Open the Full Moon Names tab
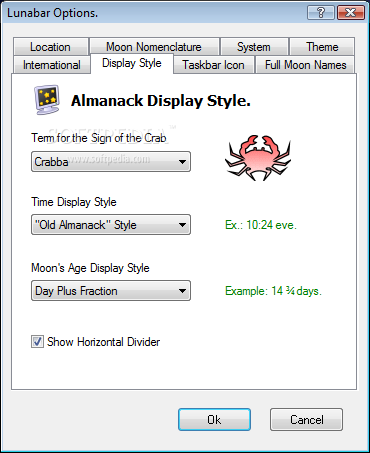 coord(305,65)
